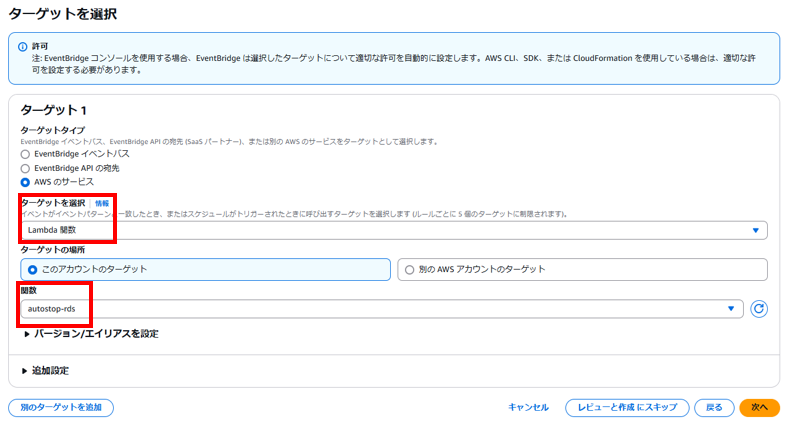The image size is (789, 422).
Task: Open the autostop-rds function dropdown
Action: pos(382,309)
